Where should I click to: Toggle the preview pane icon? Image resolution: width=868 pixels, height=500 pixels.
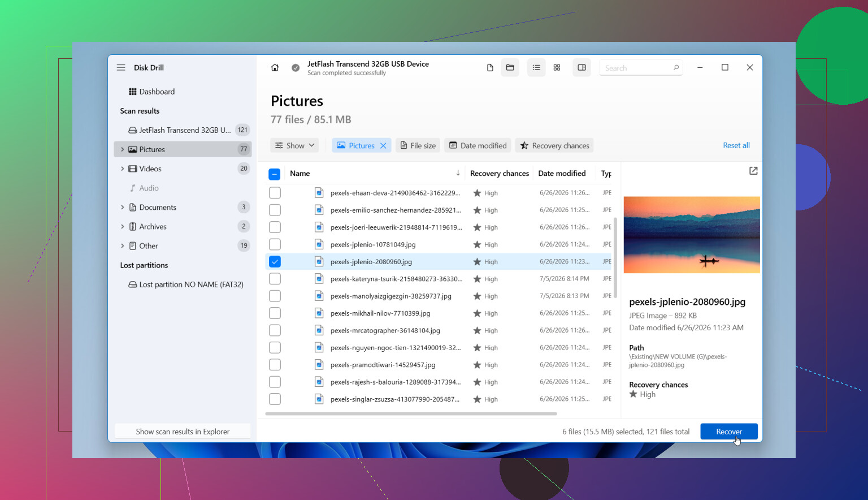[581, 67]
